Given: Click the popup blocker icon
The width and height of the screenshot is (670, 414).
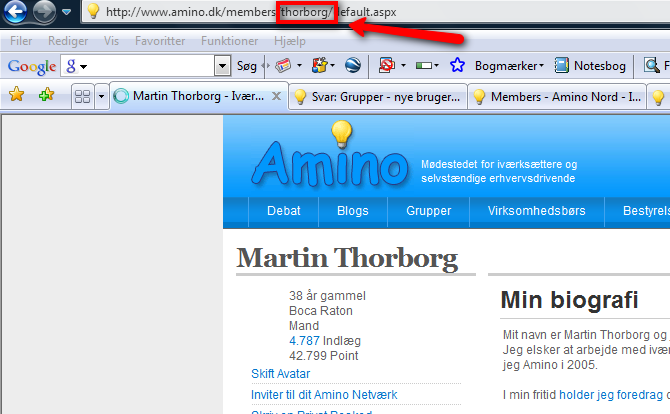Looking at the screenshot, I should (x=387, y=65).
